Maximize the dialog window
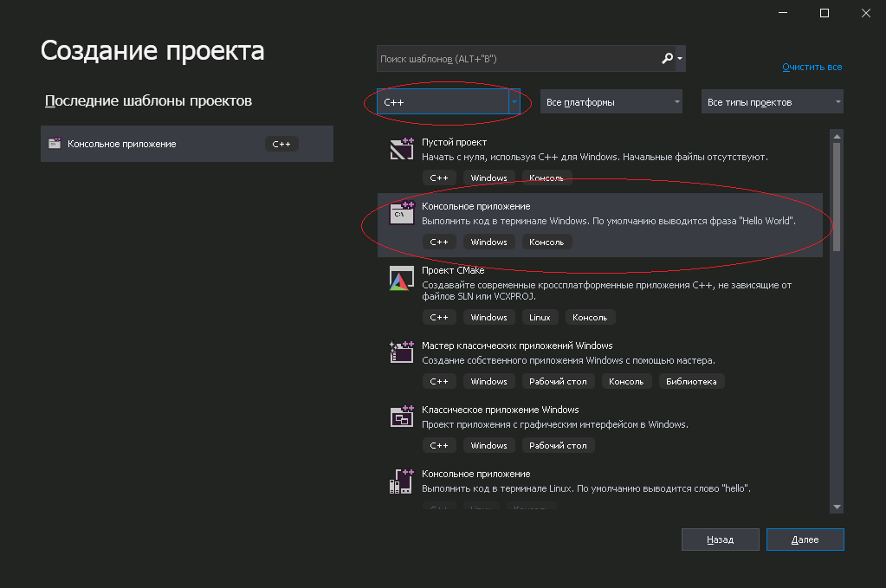 point(825,13)
